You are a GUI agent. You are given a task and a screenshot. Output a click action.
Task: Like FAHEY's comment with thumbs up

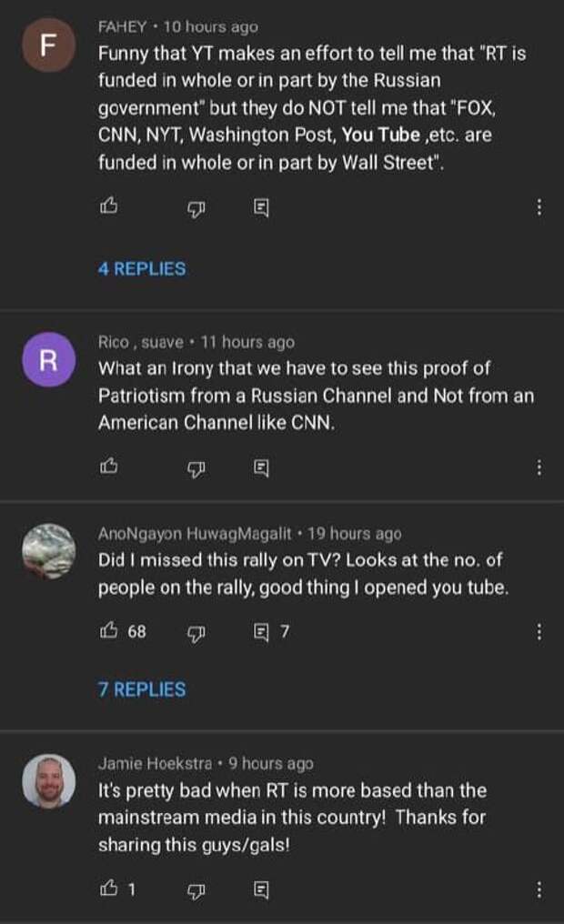tap(108, 206)
